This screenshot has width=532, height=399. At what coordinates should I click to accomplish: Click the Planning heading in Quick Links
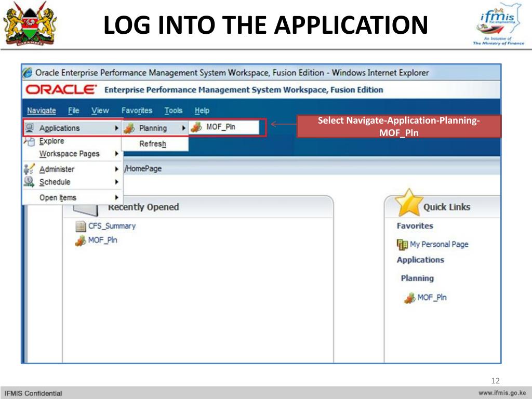pyautogui.click(x=417, y=278)
